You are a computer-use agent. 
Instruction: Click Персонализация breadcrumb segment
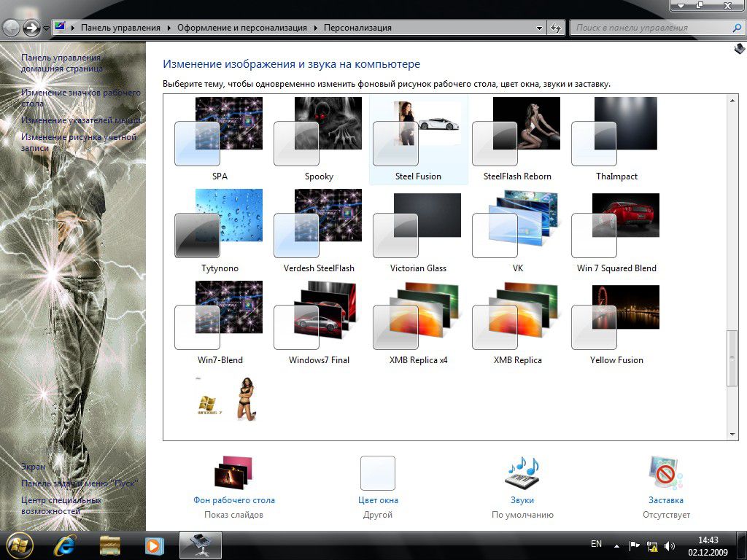[357, 28]
